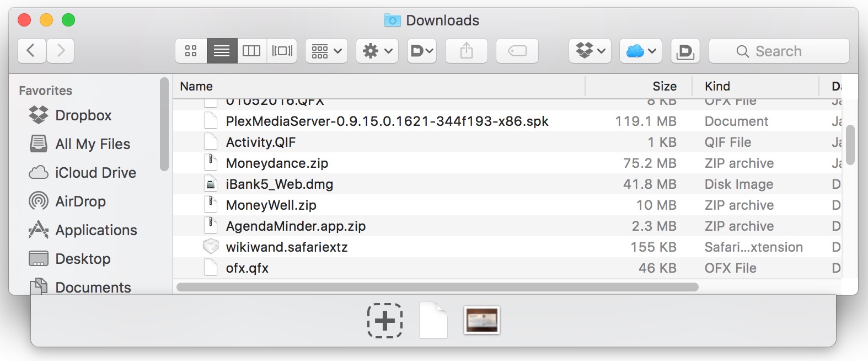Screen dimensions: 868x361
Task: Click the horizontal scrollbar of the file list
Action: point(437,287)
